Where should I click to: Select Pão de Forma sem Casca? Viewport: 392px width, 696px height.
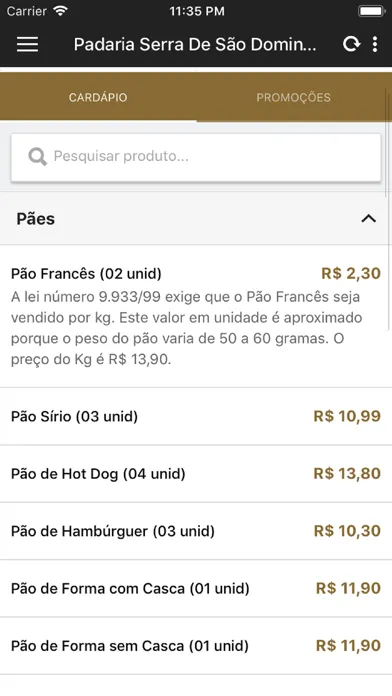coord(196,646)
